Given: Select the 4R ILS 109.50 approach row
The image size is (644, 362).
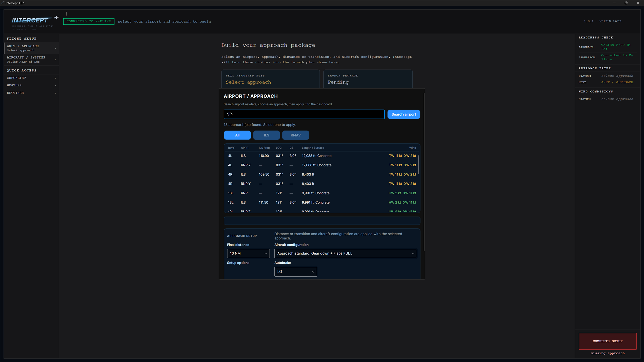Looking at the screenshot, I should 322,174.
